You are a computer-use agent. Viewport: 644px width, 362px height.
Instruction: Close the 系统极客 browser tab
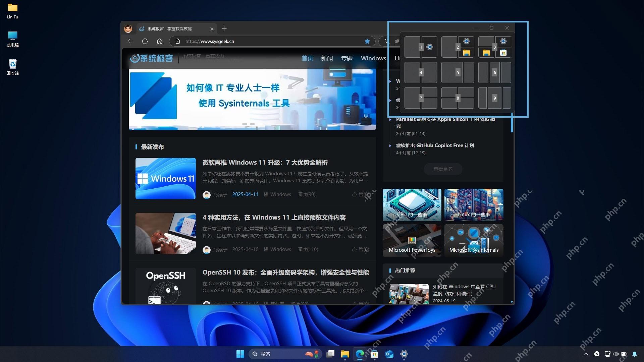click(212, 29)
